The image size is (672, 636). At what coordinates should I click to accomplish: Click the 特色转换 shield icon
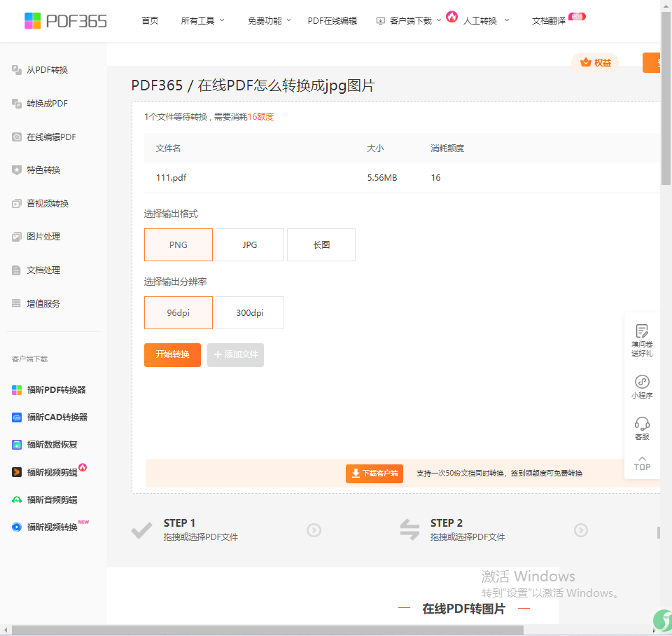tap(17, 170)
